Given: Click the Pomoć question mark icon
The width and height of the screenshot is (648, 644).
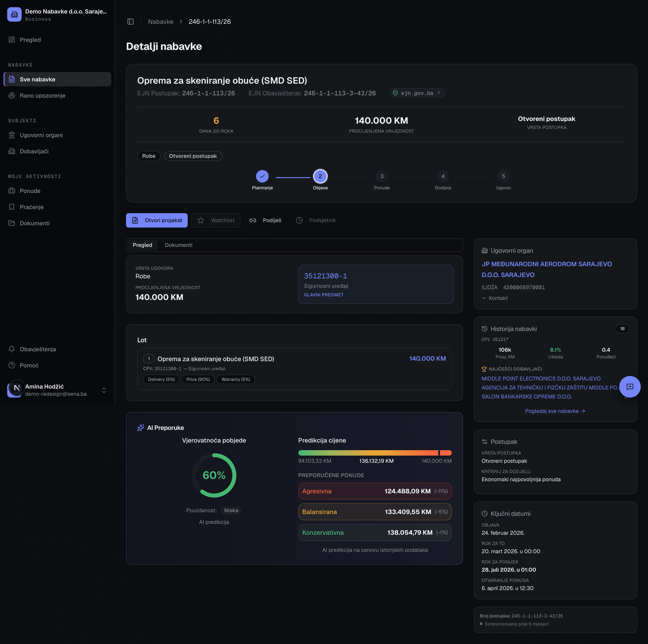Looking at the screenshot, I should coord(12,365).
